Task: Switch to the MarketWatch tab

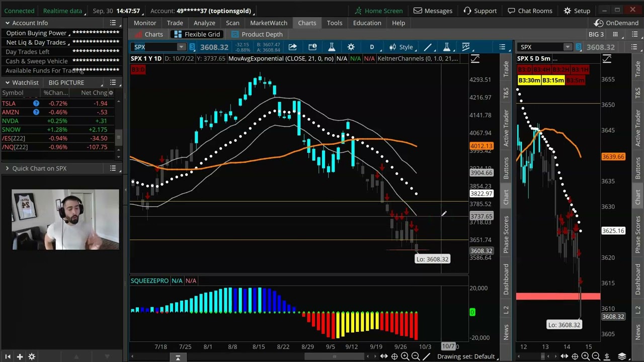Action: pyautogui.click(x=269, y=23)
